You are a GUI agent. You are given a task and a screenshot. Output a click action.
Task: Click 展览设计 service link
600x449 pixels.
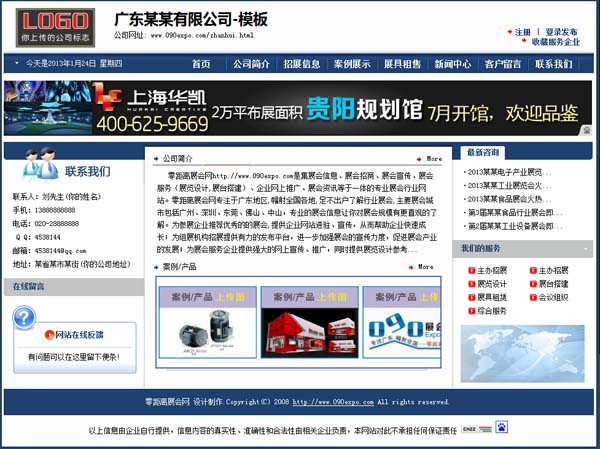(492, 284)
